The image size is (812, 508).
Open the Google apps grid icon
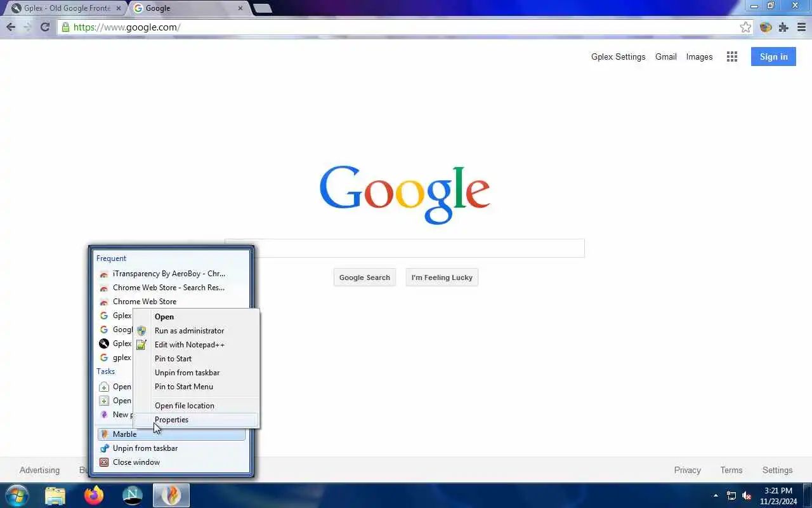pyautogui.click(x=732, y=57)
